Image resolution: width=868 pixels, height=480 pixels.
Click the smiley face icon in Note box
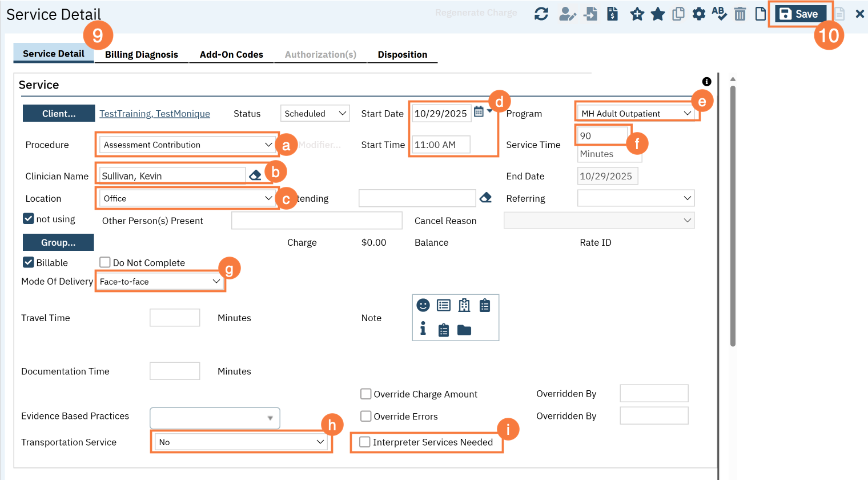coord(423,305)
